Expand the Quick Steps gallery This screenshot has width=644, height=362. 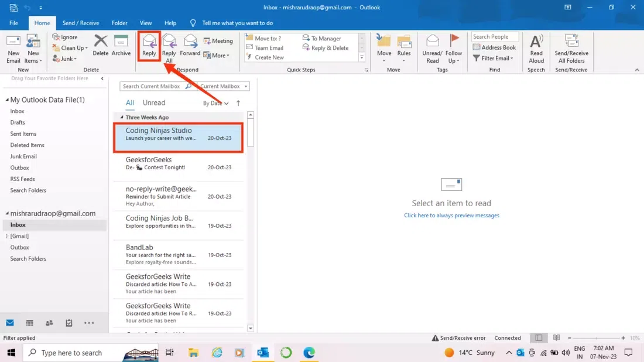362,57
